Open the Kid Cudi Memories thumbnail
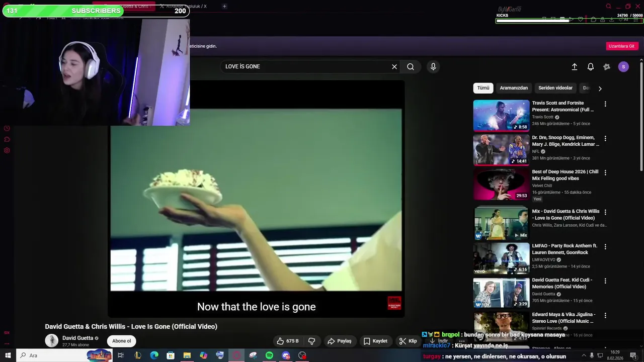The image size is (644, 362). [x=501, y=293]
